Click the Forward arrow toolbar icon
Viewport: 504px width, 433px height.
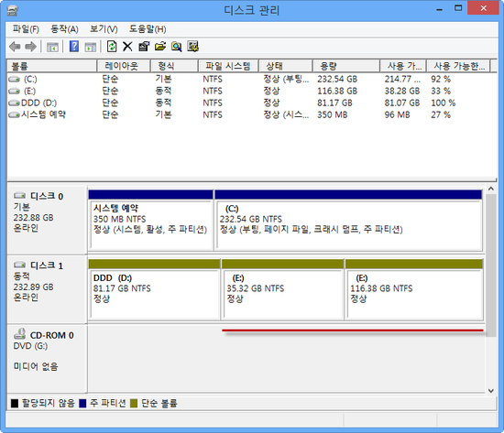[30, 47]
